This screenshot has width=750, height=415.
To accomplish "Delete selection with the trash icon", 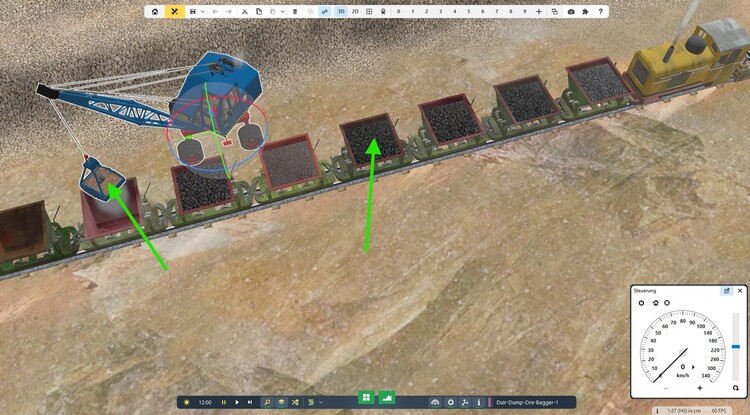I will (295, 11).
